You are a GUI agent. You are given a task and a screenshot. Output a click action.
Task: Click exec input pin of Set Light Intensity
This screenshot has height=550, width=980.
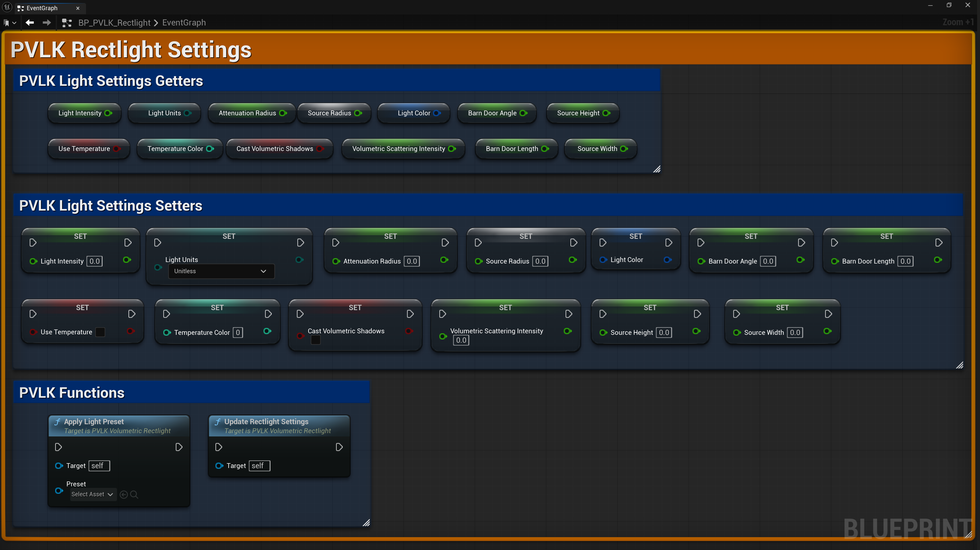(x=33, y=243)
